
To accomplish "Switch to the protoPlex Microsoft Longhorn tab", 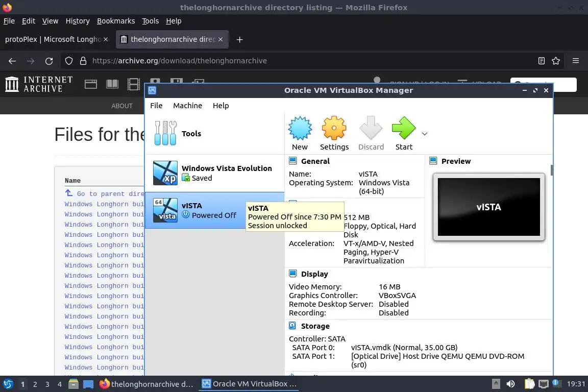I will [x=53, y=39].
